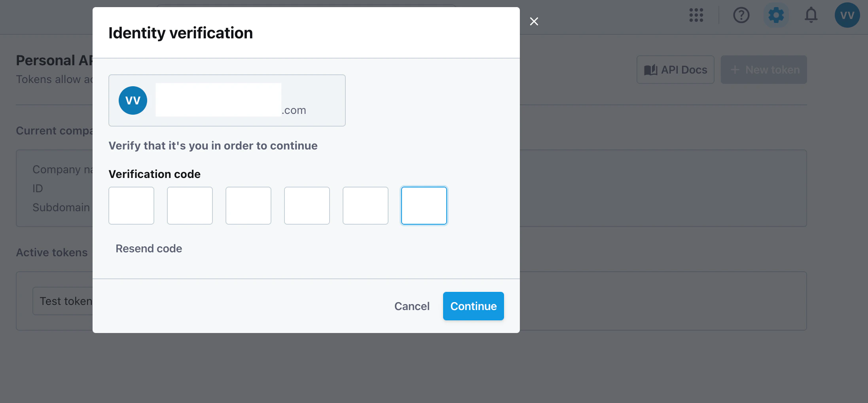
Task: Click the plus icon on New token
Action: click(x=735, y=70)
